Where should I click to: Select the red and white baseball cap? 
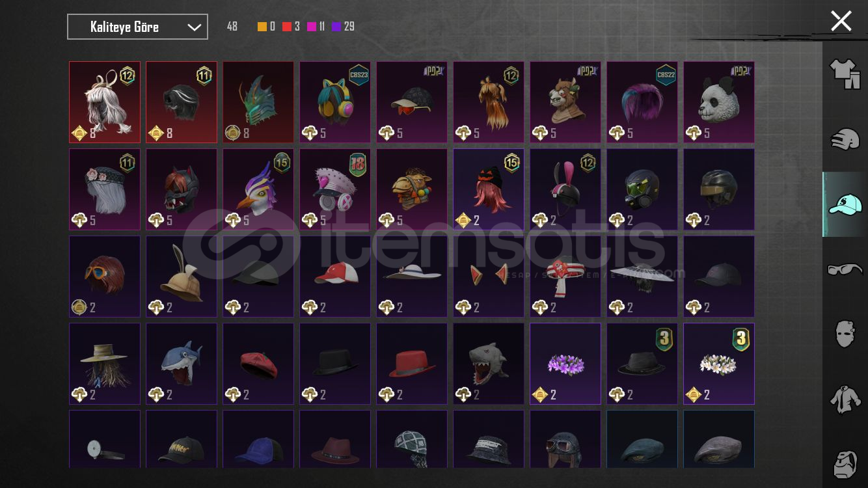point(335,277)
